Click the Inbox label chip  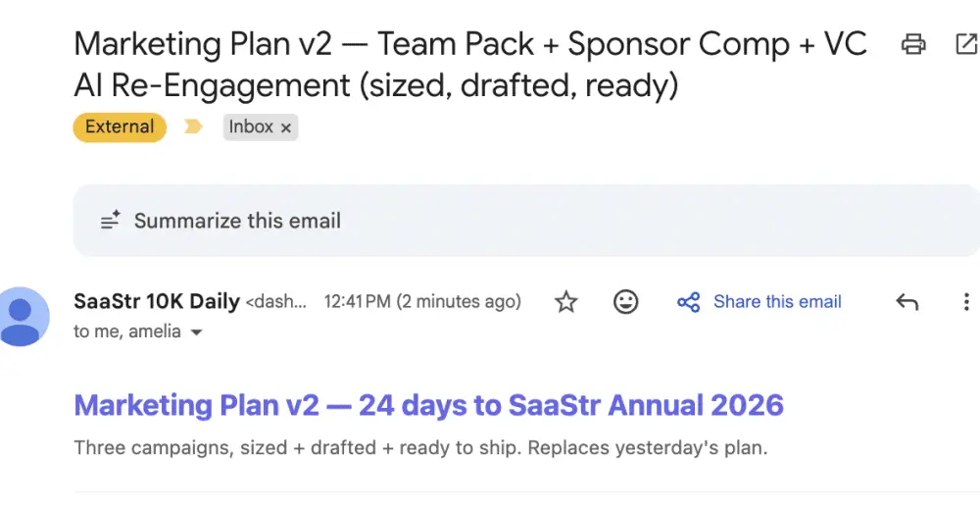[250, 127]
